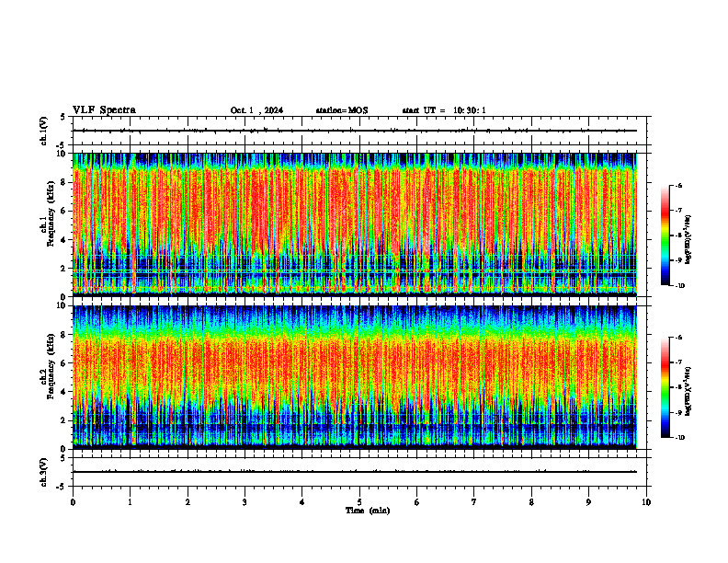The image size is (728, 563).
Task: Click the ch.1 spectrogram panel
Action: point(355,224)
